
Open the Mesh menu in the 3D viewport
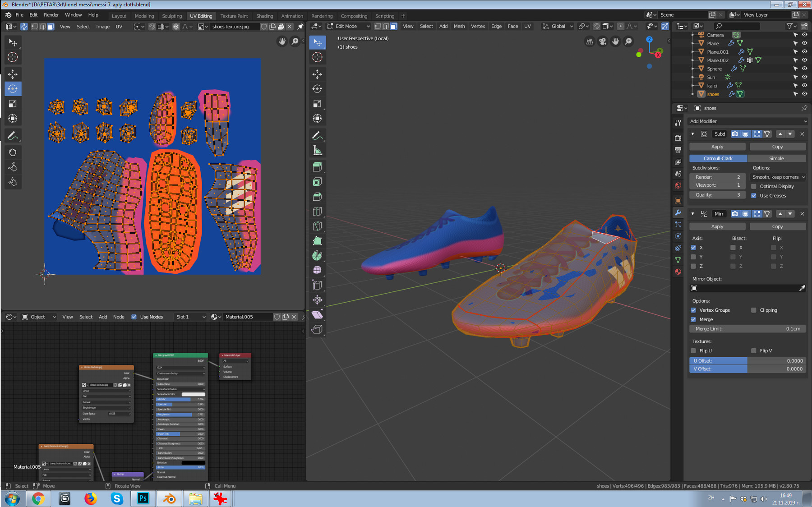tap(459, 26)
